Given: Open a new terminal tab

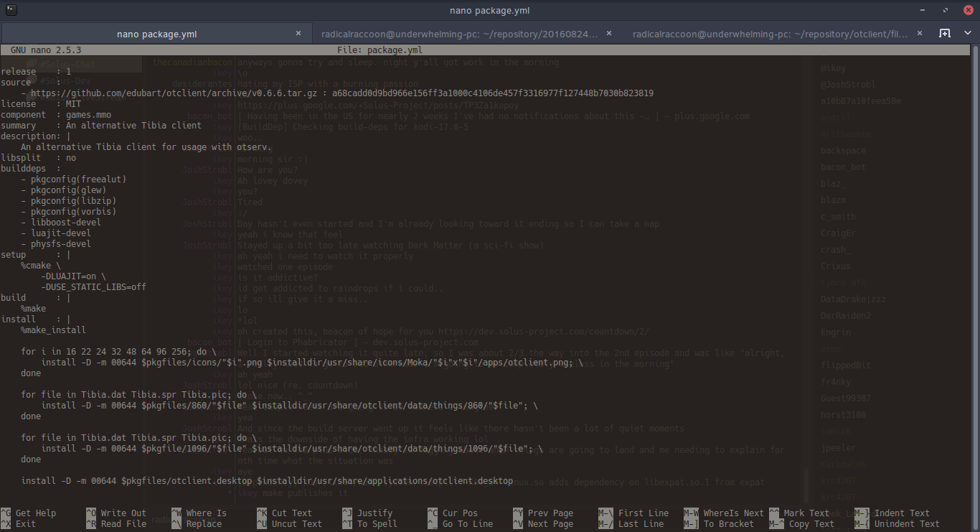Looking at the screenshot, I should 945,33.
